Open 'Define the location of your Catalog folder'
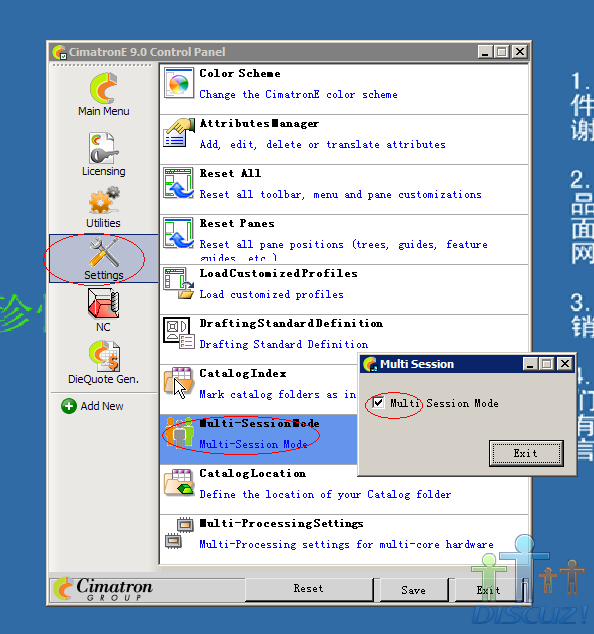Image resolution: width=594 pixels, height=634 pixels. pyautogui.click(x=325, y=495)
